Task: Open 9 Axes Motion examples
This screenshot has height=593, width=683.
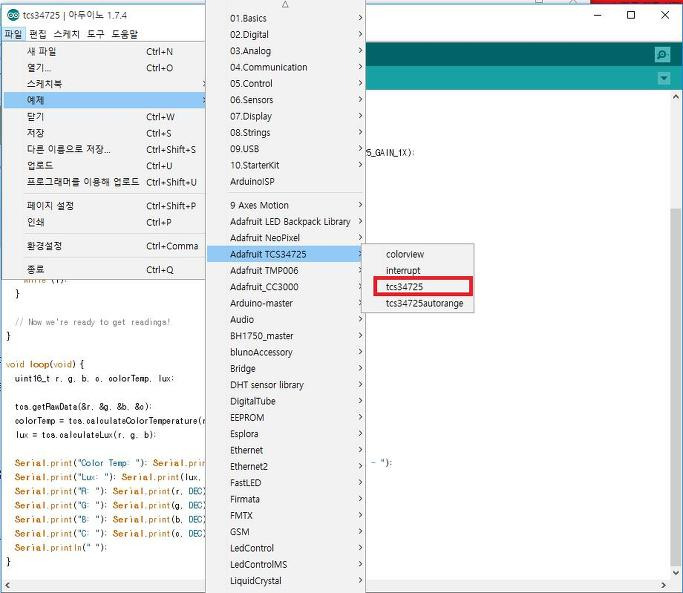Action: 286,205
